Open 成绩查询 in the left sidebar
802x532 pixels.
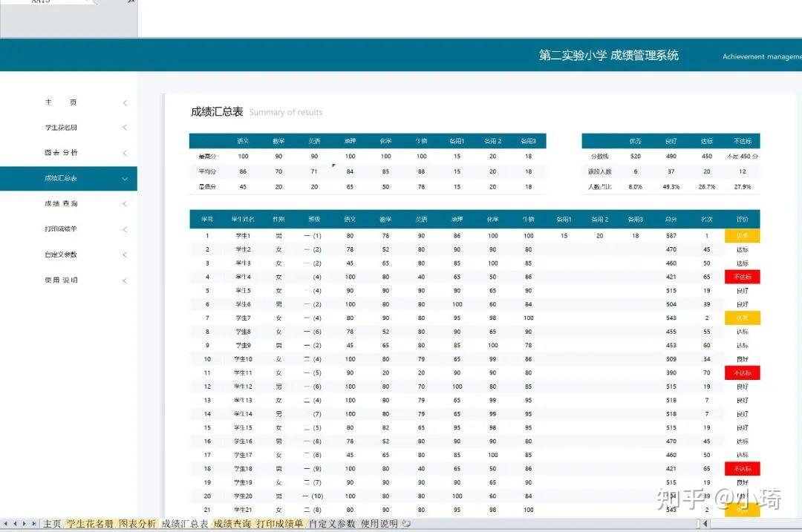(x=61, y=203)
